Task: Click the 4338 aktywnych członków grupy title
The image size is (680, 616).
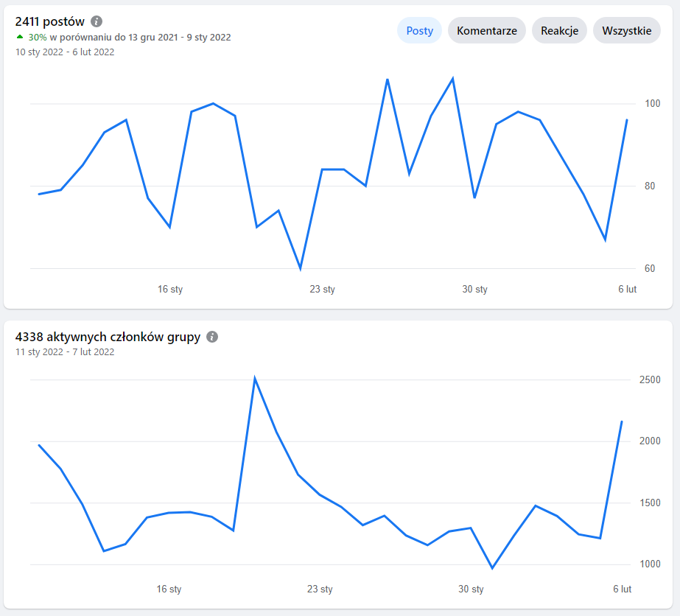Action: coord(108,337)
